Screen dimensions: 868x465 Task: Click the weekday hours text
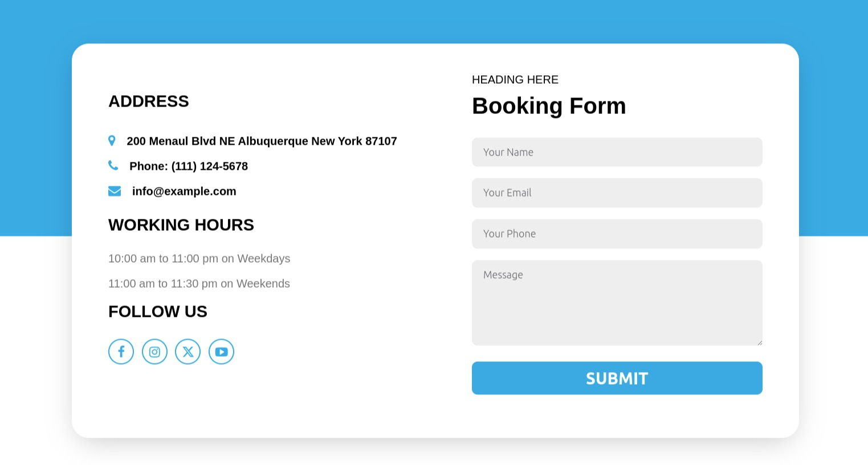click(x=199, y=259)
